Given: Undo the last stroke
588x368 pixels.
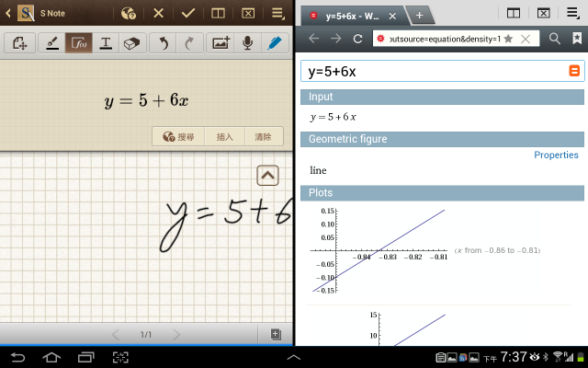Looking at the screenshot, I should (x=164, y=43).
